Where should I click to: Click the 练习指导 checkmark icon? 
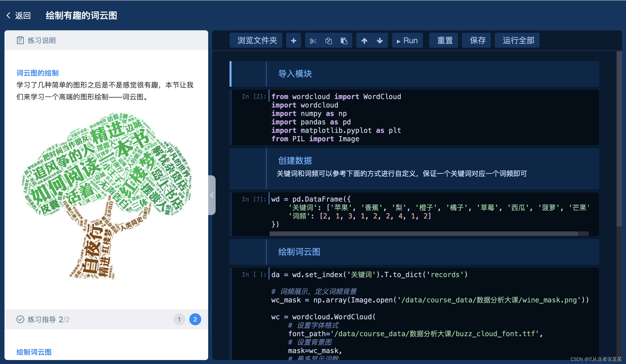20,319
